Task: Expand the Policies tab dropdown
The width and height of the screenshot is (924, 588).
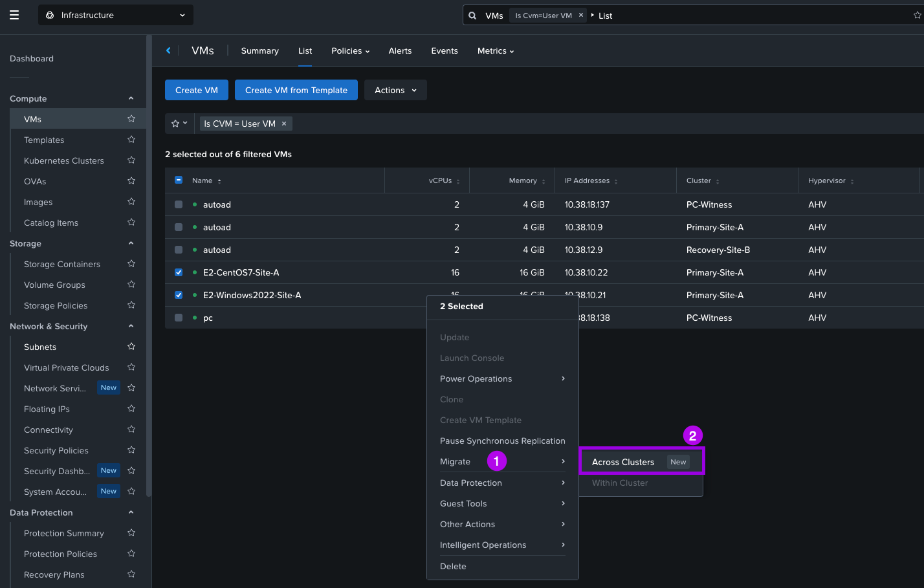Action: coord(351,50)
